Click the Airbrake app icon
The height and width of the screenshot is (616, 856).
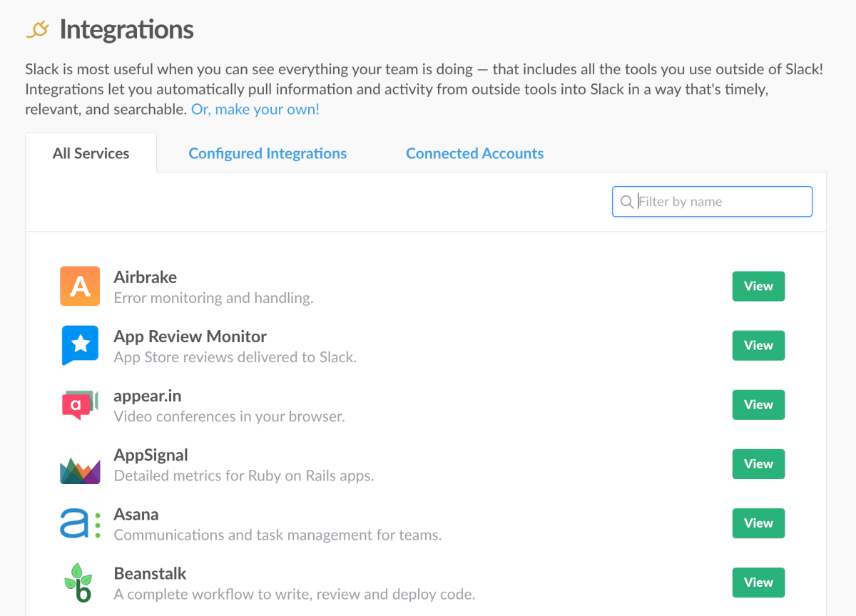79,286
